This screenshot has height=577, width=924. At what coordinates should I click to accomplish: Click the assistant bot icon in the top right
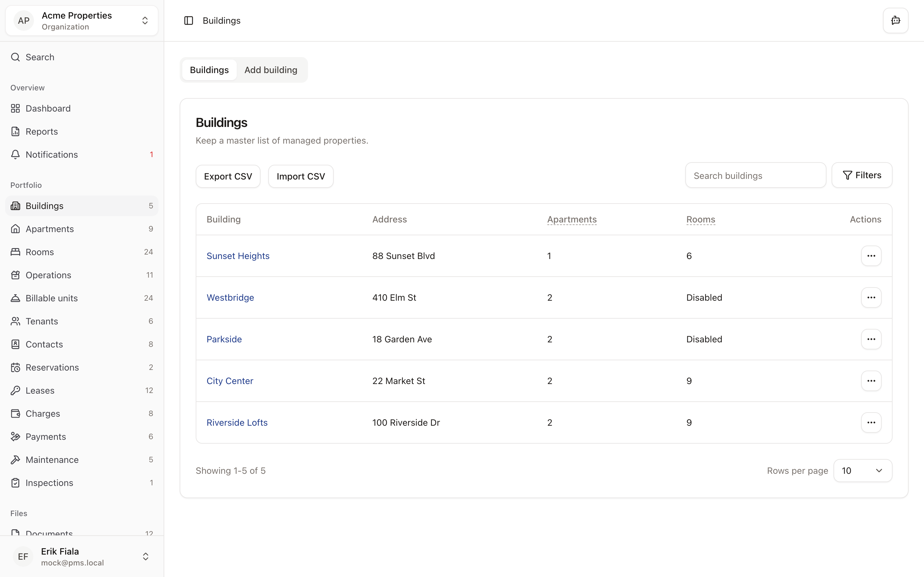point(895,21)
